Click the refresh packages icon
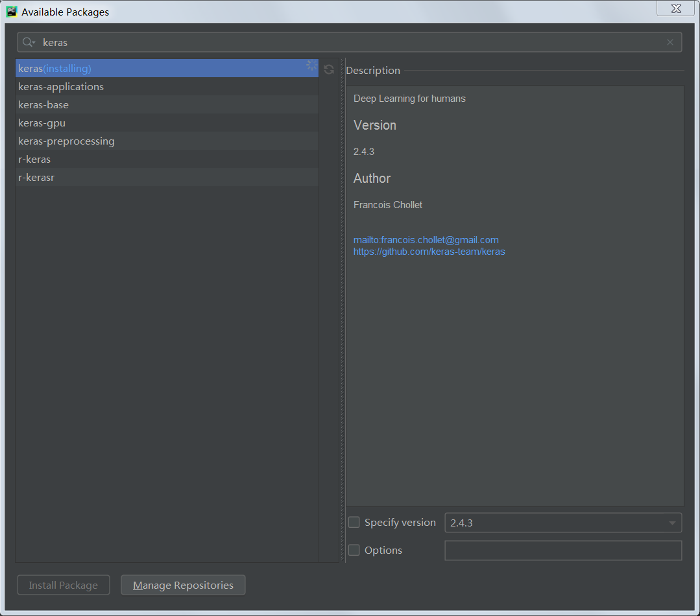Screen dimensions: 700x616 coord(329,69)
